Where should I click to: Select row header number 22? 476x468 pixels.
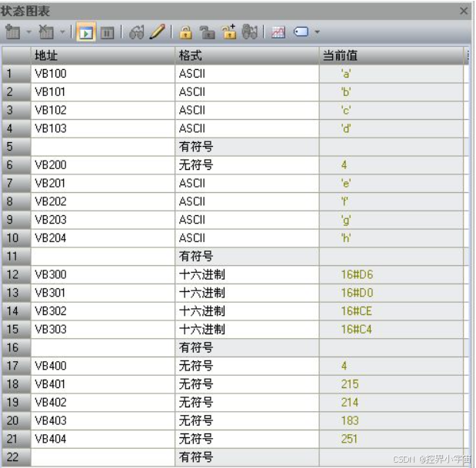[16, 457]
